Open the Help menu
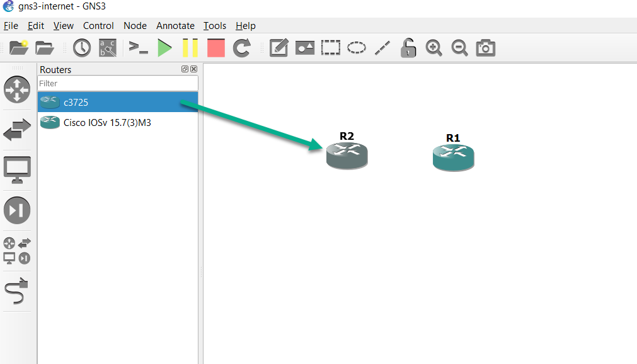This screenshot has height=364, width=637. point(245,26)
